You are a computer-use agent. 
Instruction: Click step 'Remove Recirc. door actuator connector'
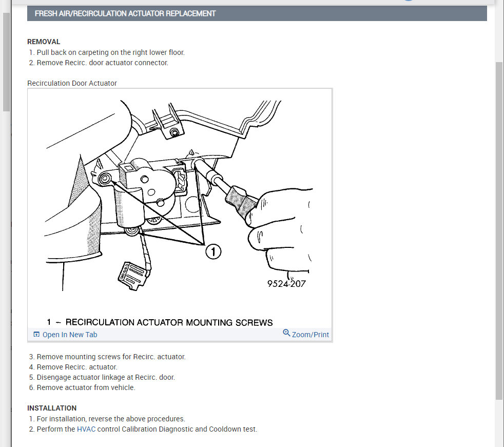point(103,63)
